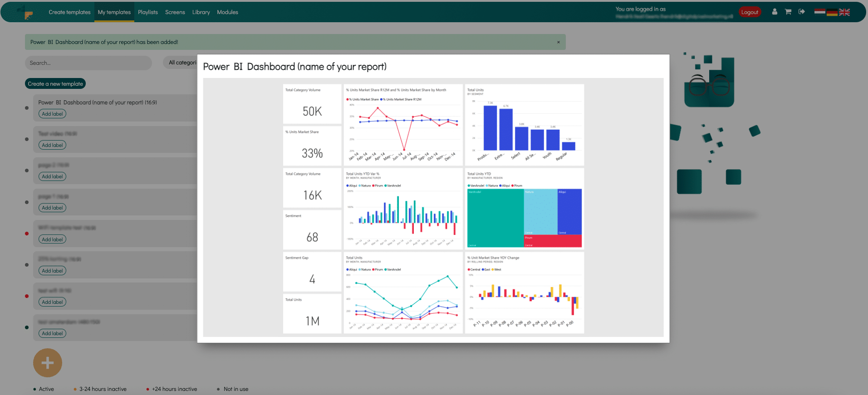Click the You are logged in as text
This screenshot has width=868, height=395.
(x=640, y=9)
